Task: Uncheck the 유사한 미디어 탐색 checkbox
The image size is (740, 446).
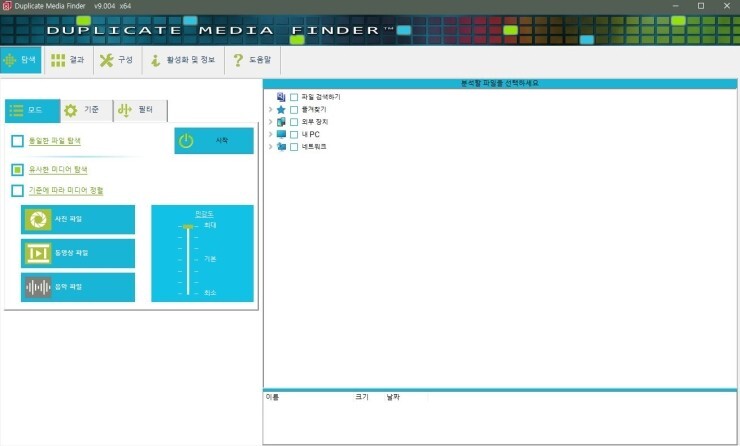Action: coord(17,169)
